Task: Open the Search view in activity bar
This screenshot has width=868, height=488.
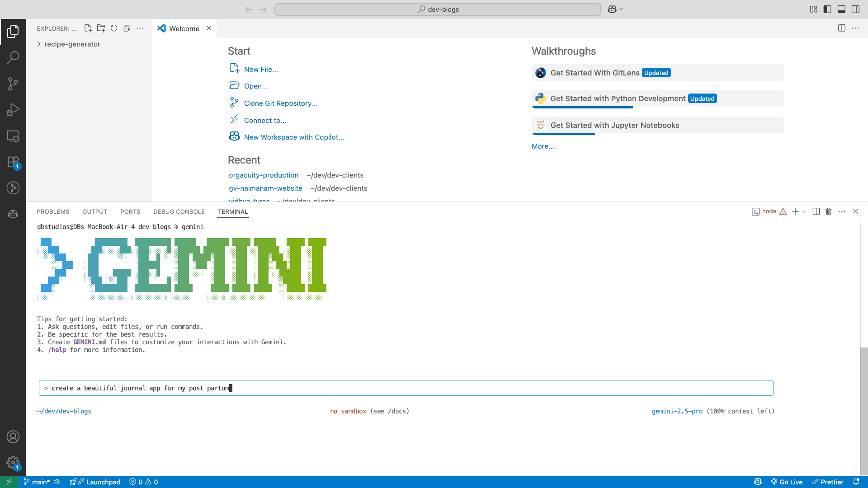Action: coord(13,57)
